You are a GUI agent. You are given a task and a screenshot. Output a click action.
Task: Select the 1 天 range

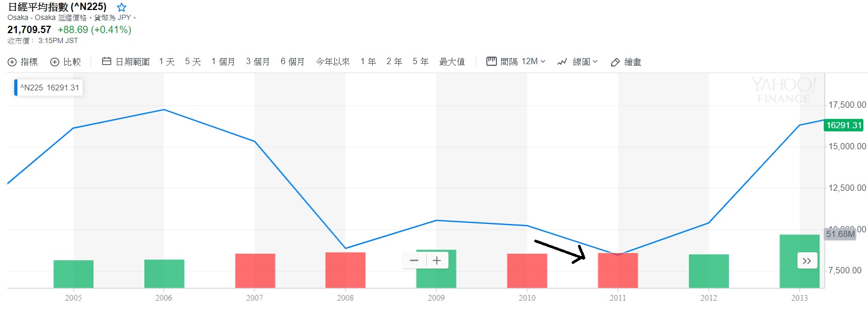167,61
